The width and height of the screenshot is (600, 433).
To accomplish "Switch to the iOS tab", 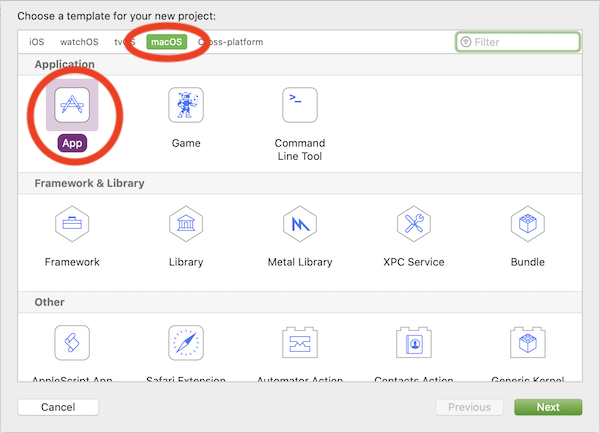I will tap(37, 42).
